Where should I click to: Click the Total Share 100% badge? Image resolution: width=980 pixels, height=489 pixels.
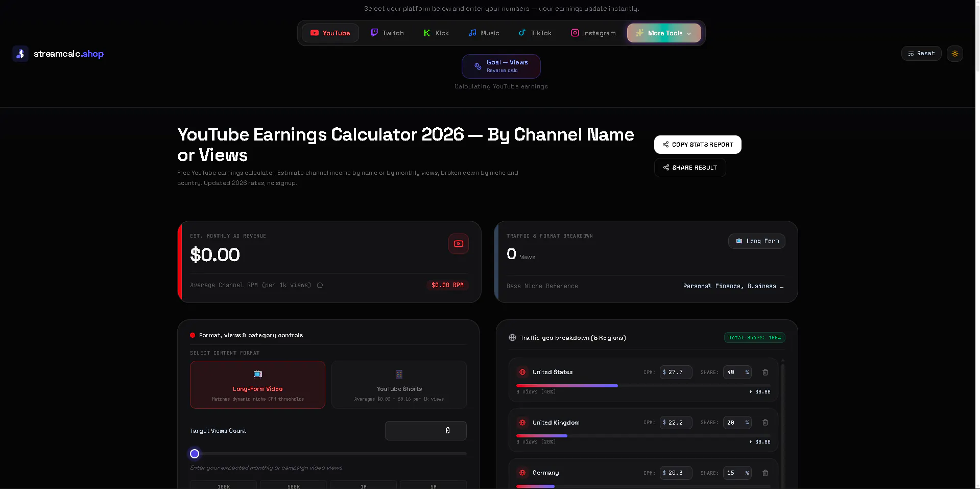point(754,338)
